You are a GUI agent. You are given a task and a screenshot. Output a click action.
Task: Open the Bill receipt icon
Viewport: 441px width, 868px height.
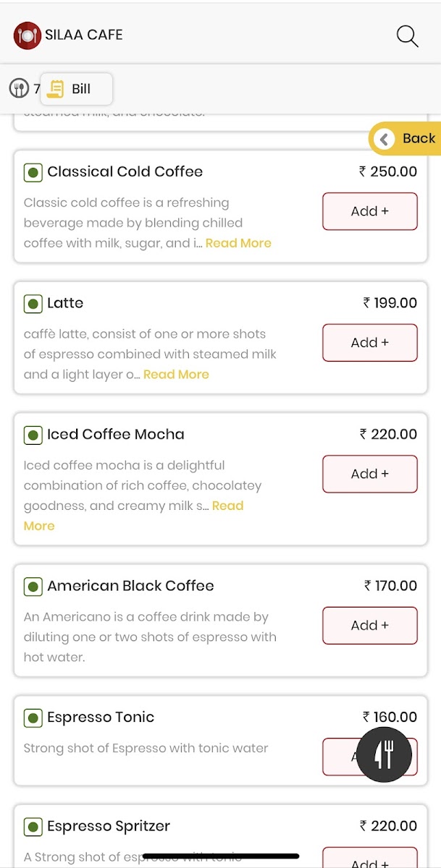pyautogui.click(x=56, y=89)
